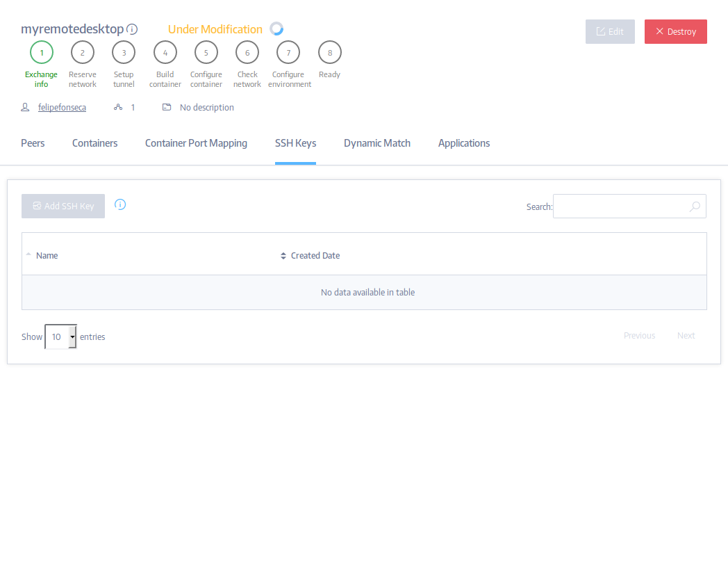Click the peer count number 1
The height and width of the screenshot is (584, 728).
[x=133, y=107]
